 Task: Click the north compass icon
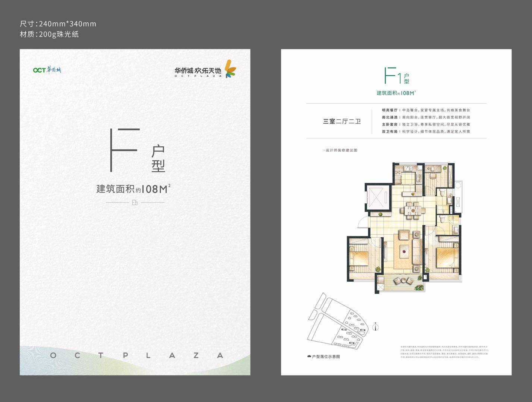point(376,327)
